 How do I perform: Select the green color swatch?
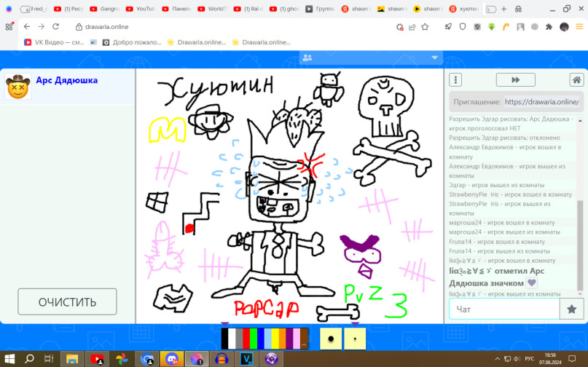(254, 339)
